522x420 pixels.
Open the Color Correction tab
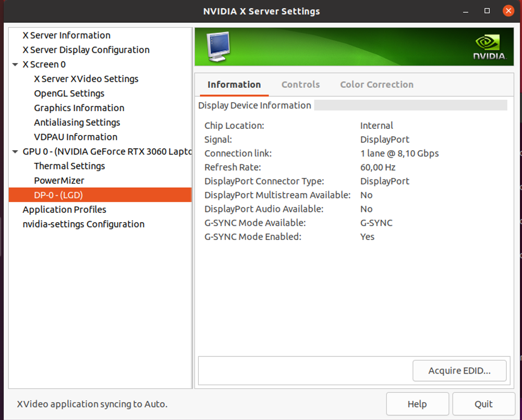point(377,85)
